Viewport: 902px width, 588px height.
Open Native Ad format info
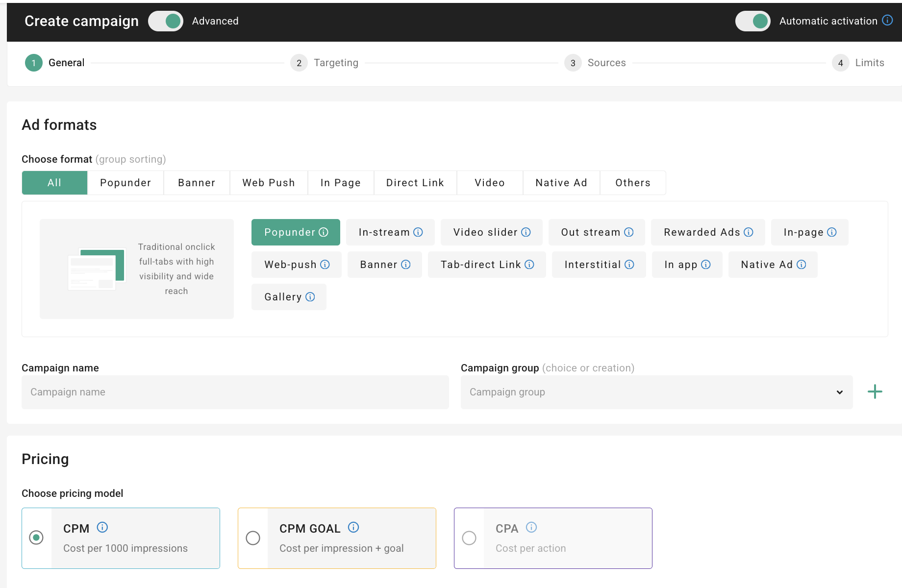pos(802,265)
